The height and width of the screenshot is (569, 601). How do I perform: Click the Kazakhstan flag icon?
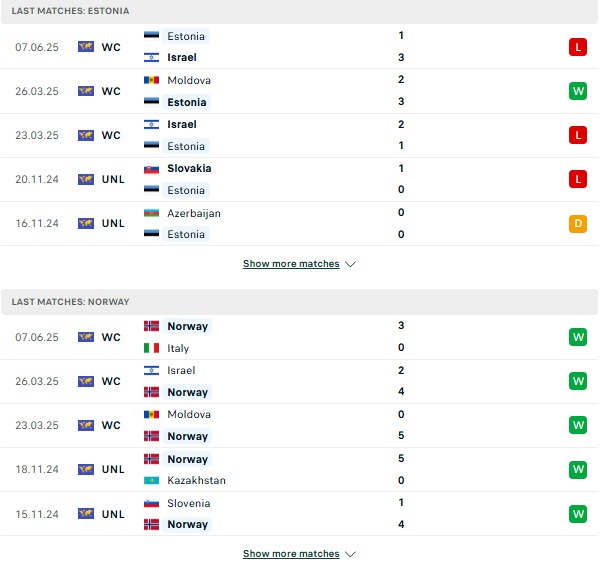click(151, 480)
